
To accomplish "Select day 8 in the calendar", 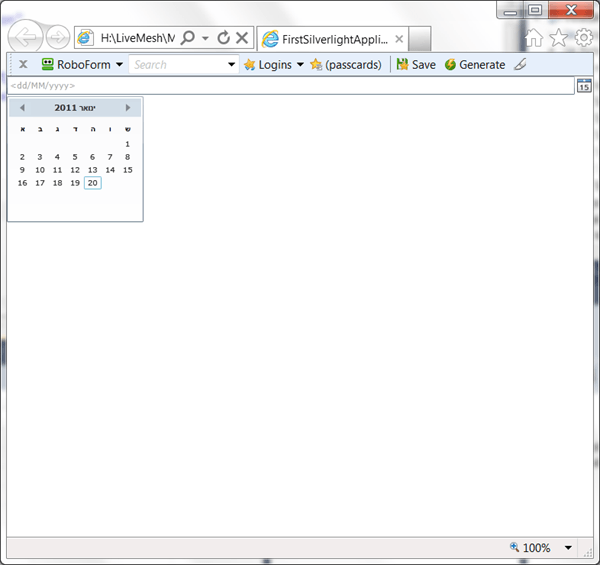I will tap(127, 157).
